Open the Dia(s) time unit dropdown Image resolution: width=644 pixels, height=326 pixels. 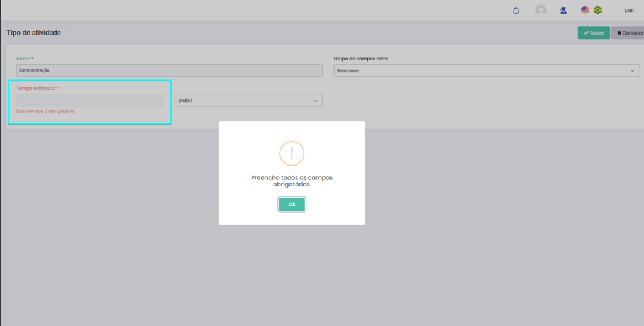point(248,101)
